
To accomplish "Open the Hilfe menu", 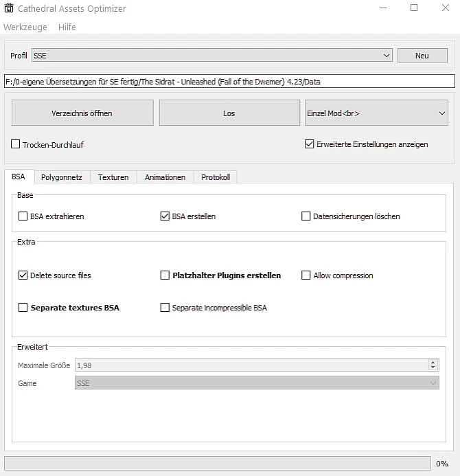I will [x=67, y=27].
